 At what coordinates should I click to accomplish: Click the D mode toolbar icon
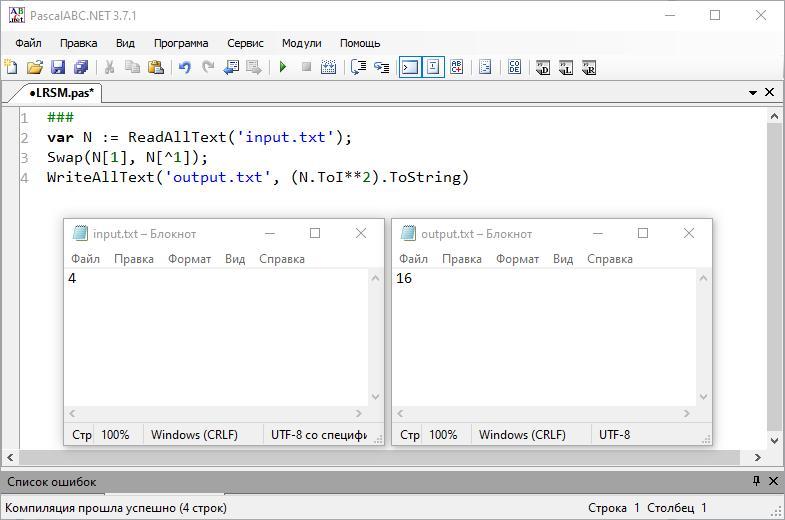coord(543,67)
